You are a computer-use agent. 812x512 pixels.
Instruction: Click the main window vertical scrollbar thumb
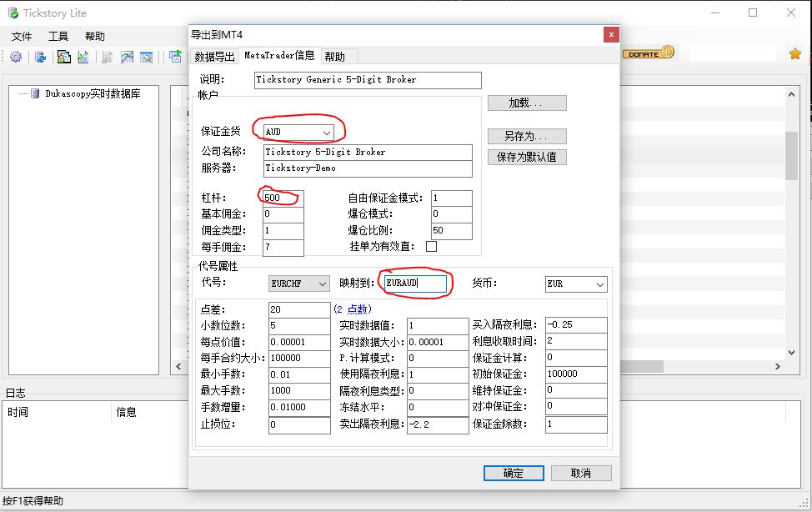click(x=791, y=156)
